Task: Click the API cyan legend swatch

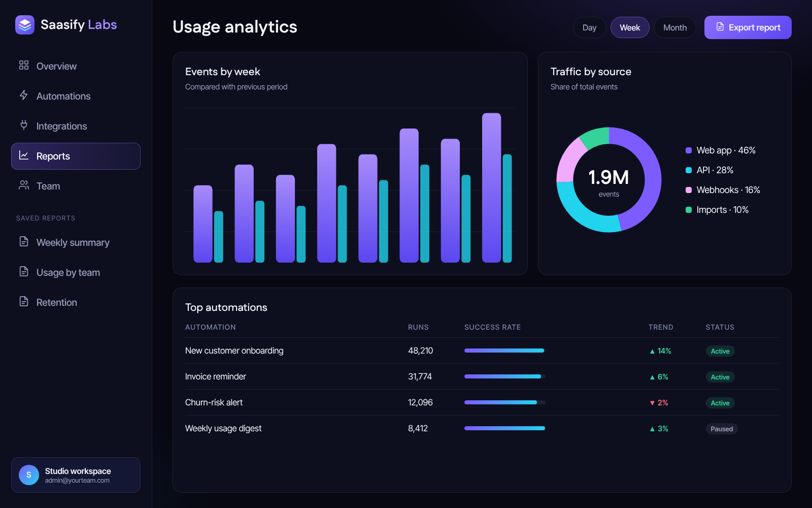Action: pyautogui.click(x=689, y=170)
